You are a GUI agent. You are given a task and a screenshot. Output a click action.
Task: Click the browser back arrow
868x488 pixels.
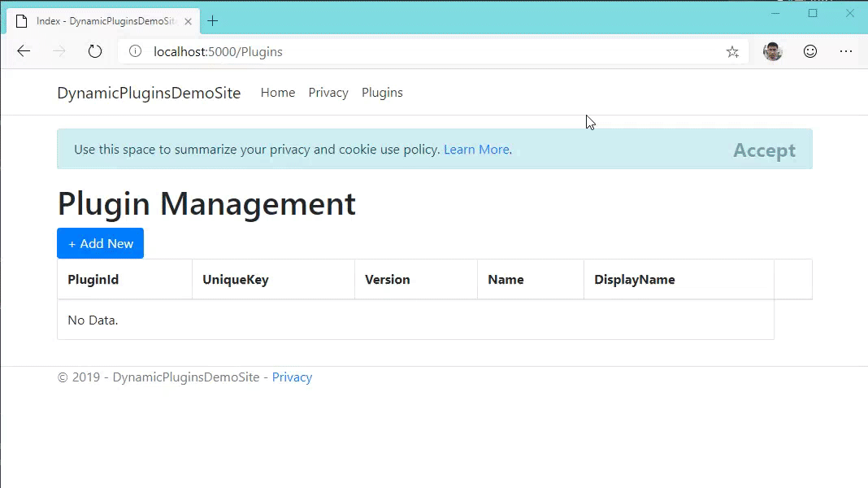click(x=24, y=51)
